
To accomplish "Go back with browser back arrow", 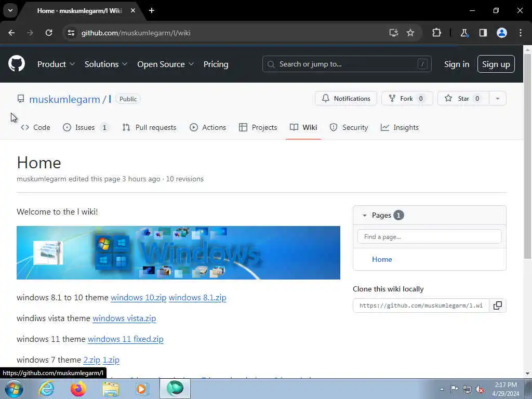I will click(x=11, y=33).
